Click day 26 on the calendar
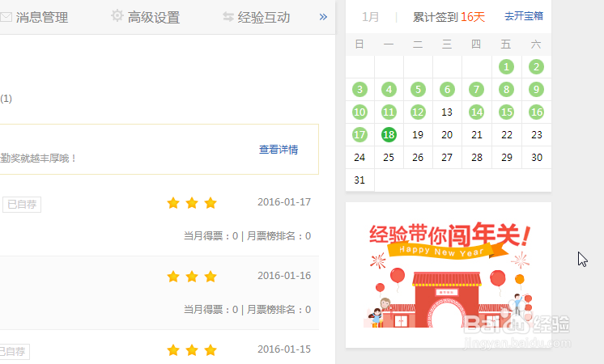Image resolution: width=604 pixels, height=364 pixels. 418,158
